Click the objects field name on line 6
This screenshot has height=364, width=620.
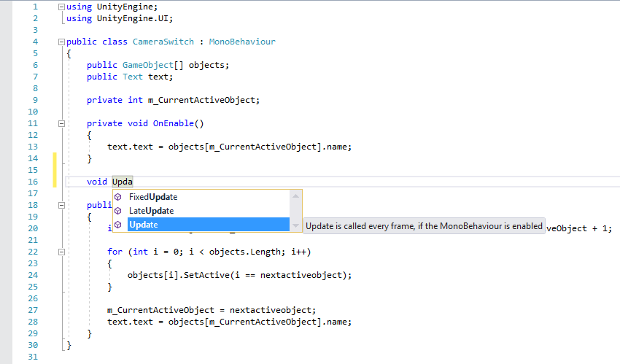click(207, 65)
